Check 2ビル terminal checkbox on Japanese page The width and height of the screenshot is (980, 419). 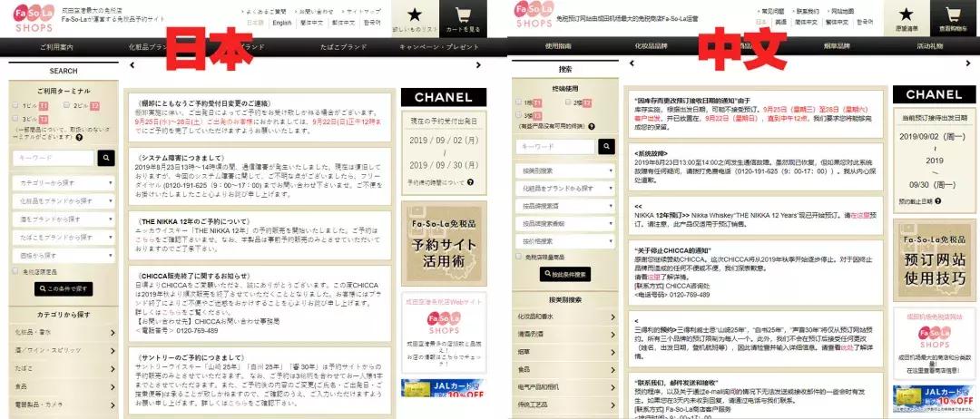pyautogui.click(x=66, y=105)
